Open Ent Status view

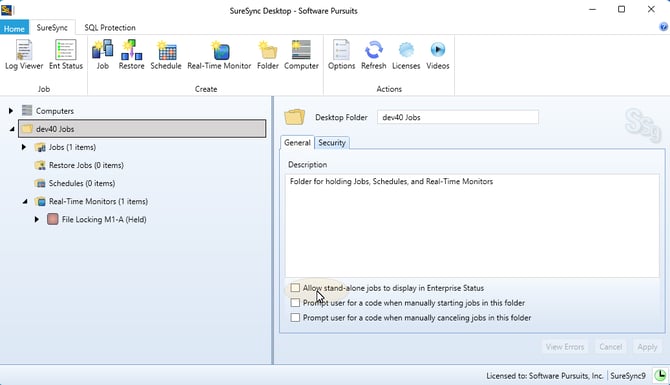pyautogui.click(x=66, y=55)
